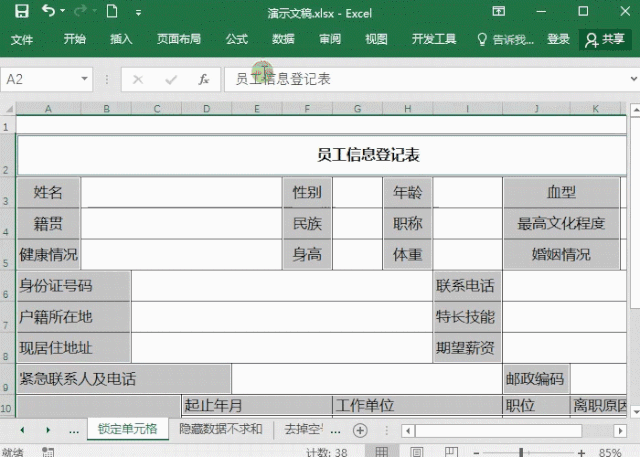Click next sheet navigation arrow

click(x=48, y=430)
